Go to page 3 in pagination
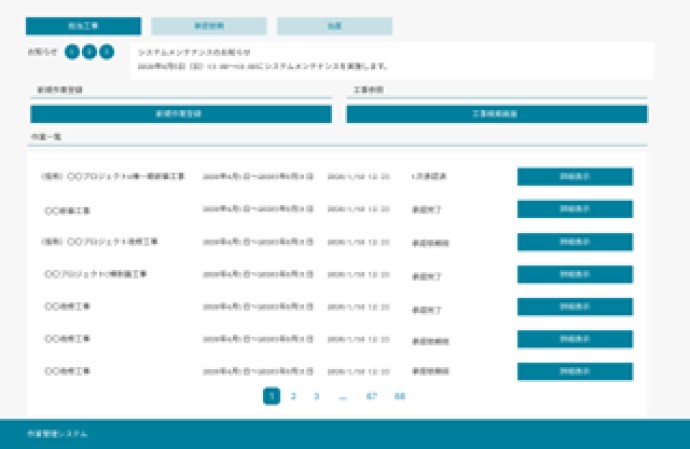The height and width of the screenshot is (449, 690). pos(316,396)
